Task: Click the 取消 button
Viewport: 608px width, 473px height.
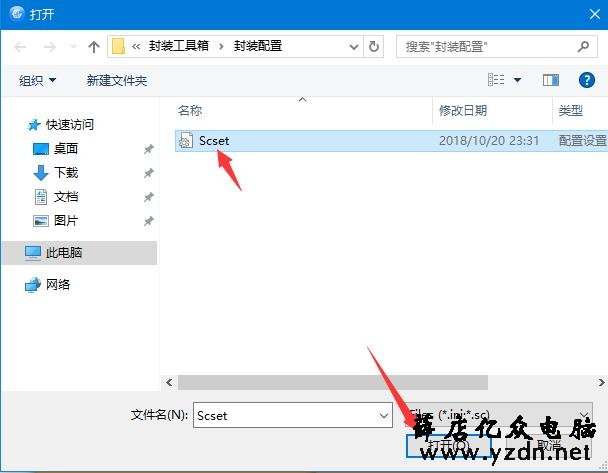Action: [549, 445]
